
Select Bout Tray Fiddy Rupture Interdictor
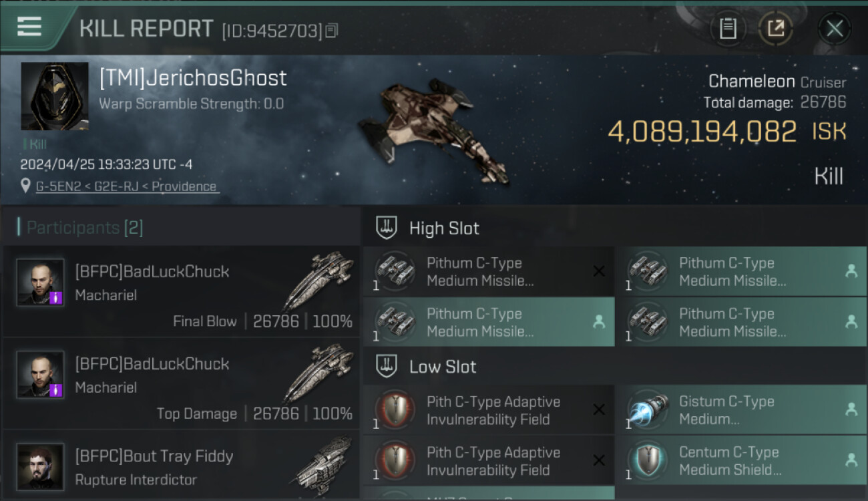coord(182,466)
